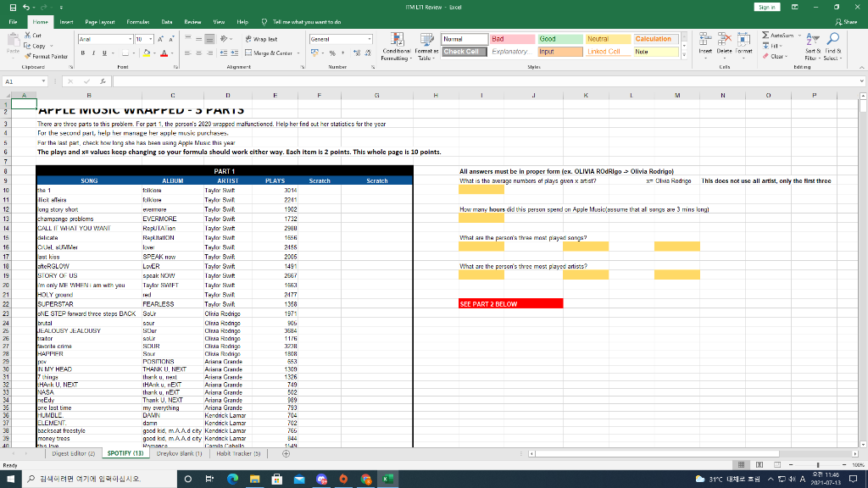868x488 pixels.
Task: Increase cell indent
Action: click(x=235, y=53)
